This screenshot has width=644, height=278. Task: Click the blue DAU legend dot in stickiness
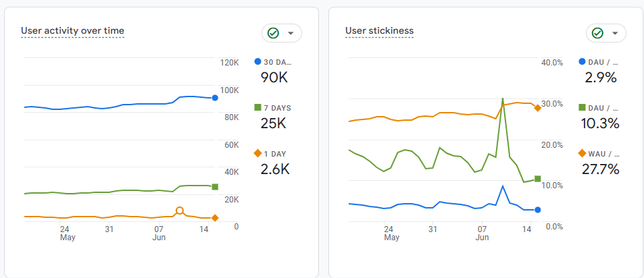pyautogui.click(x=582, y=62)
